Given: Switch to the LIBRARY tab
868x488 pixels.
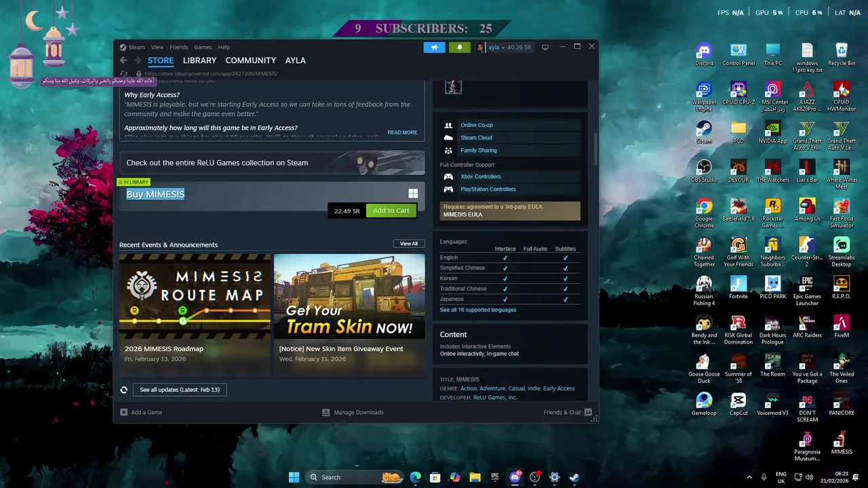Looking at the screenshot, I should click(199, 60).
